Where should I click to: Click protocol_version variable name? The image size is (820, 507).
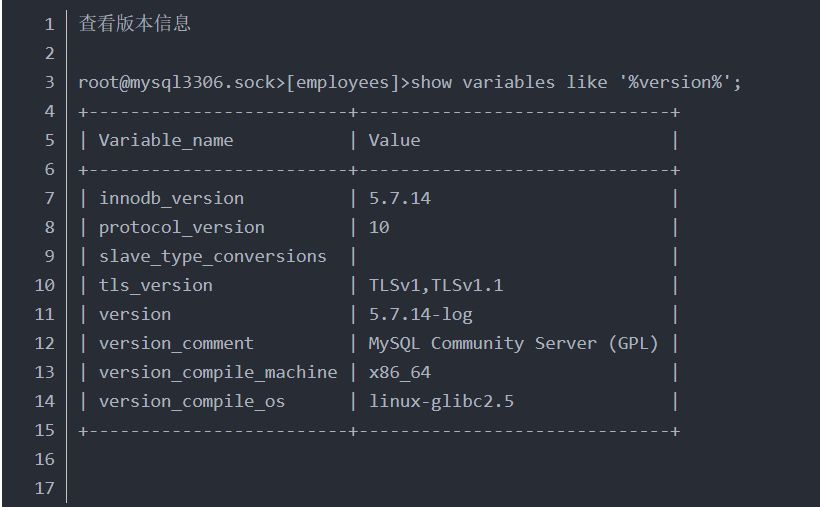(181, 228)
